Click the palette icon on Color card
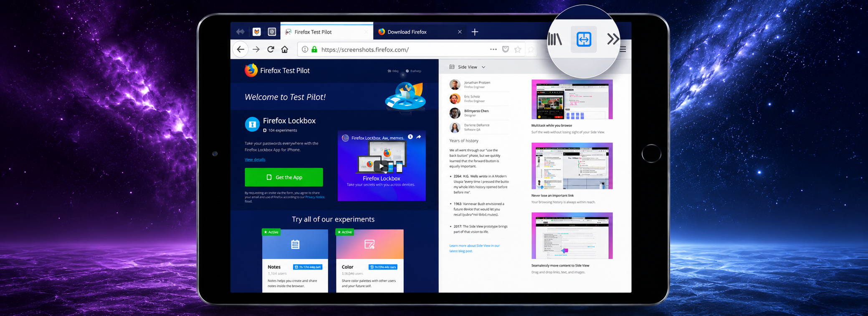The width and height of the screenshot is (868, 316). pos(369,244)
